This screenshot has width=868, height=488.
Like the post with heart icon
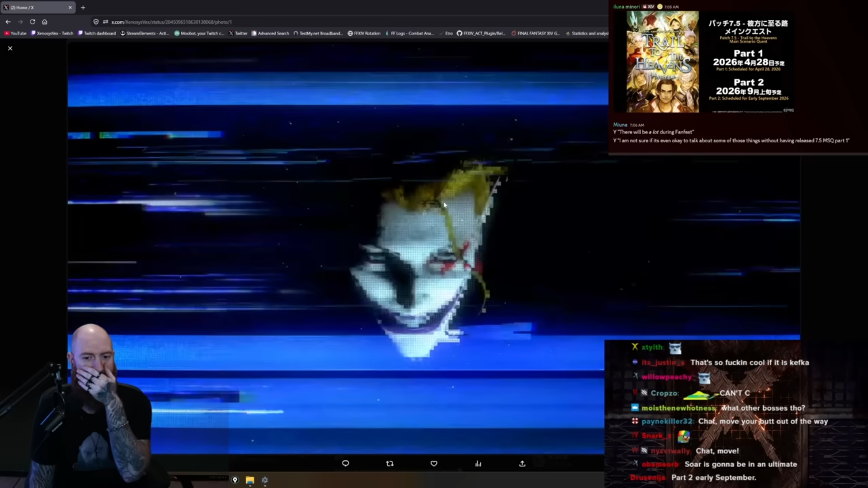[x=434, y=464]
